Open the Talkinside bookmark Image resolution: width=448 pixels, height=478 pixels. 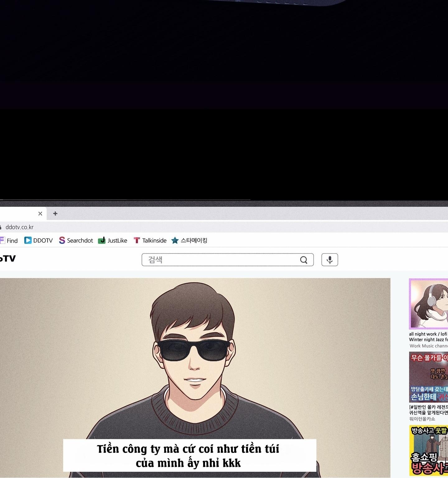[x=150, y=240]
